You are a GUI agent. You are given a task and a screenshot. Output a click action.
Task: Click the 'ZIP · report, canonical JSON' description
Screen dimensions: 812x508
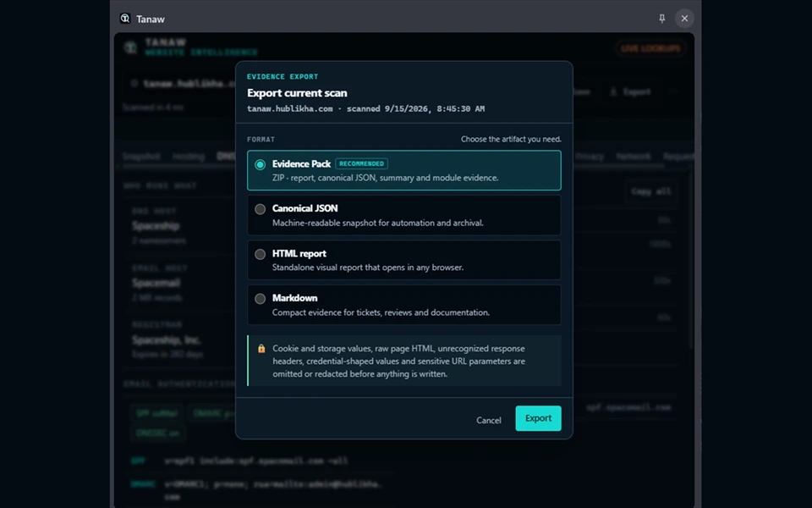(386, 178)
